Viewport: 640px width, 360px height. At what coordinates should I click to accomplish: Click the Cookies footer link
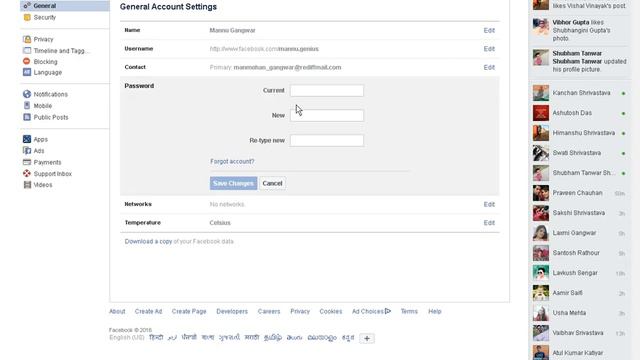click(331, 311)
